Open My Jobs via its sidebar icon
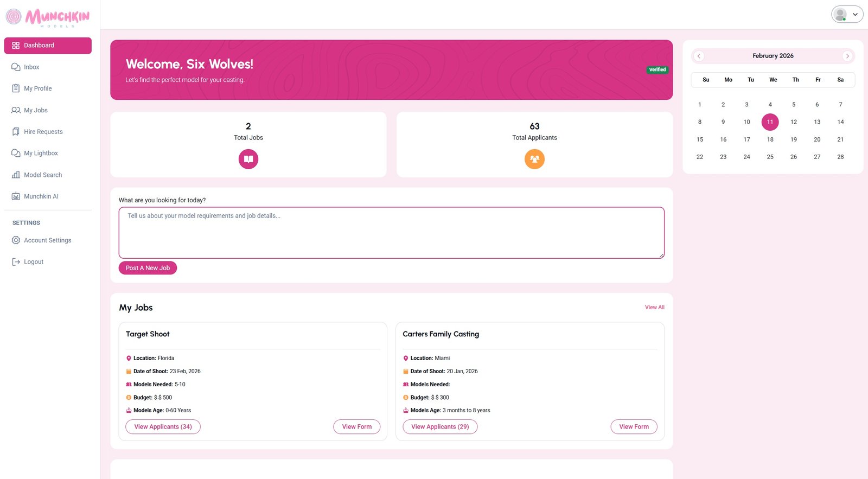This screenshot has height=479, width=868. [16, 110]
